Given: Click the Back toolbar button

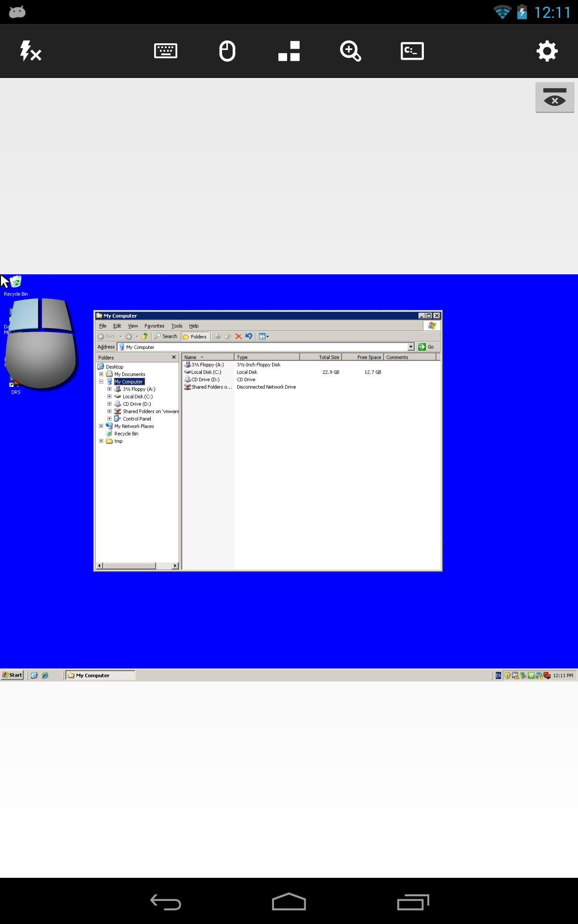Looking at the screenshot, I should click(x=107, y=336).
